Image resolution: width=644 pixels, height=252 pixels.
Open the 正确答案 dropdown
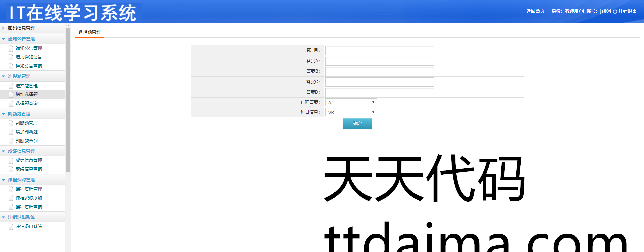(x=351, y=102)
